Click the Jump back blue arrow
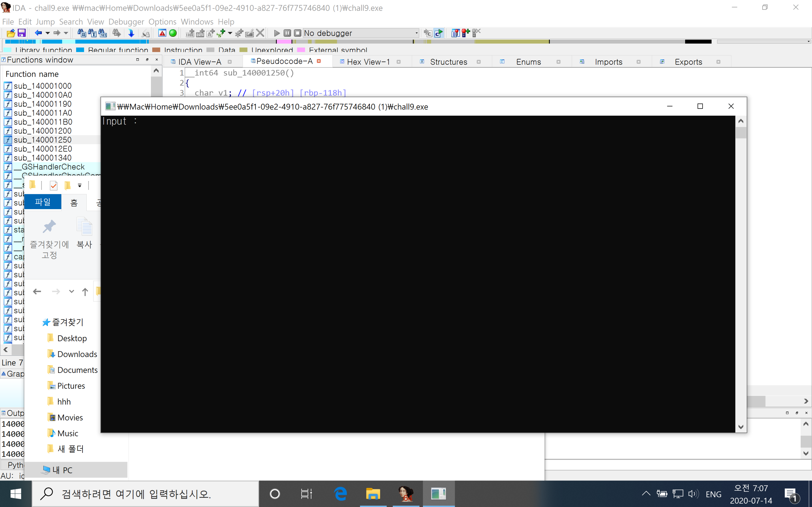Screen dimensions: 812x507 coord(38,33)
